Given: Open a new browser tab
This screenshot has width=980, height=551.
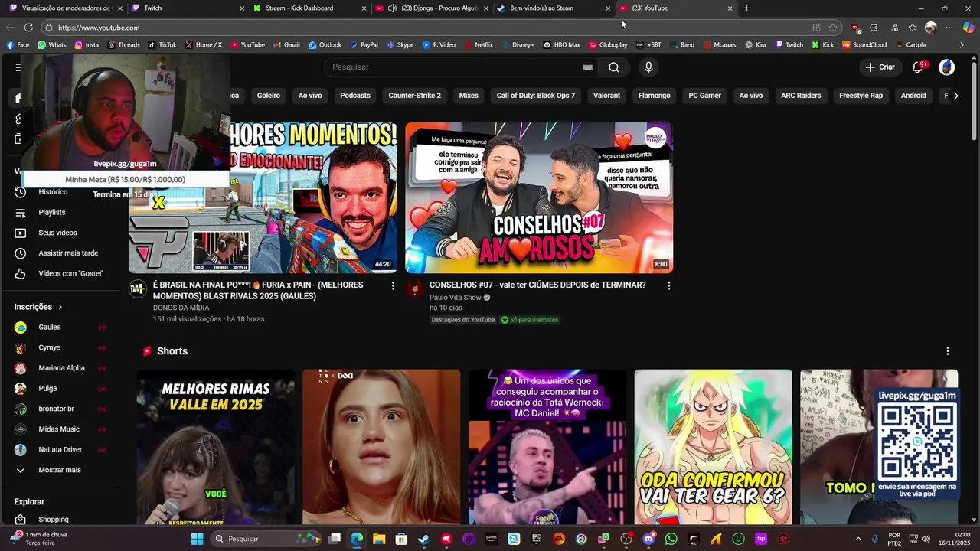Looking at the screenshot, I should (746, 8).
